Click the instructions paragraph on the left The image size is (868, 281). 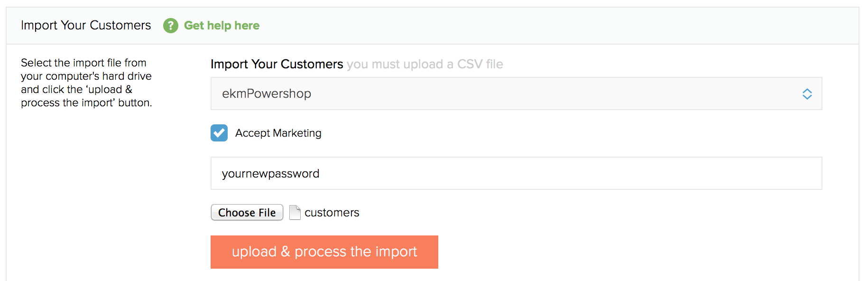click(x=86, y=83)
